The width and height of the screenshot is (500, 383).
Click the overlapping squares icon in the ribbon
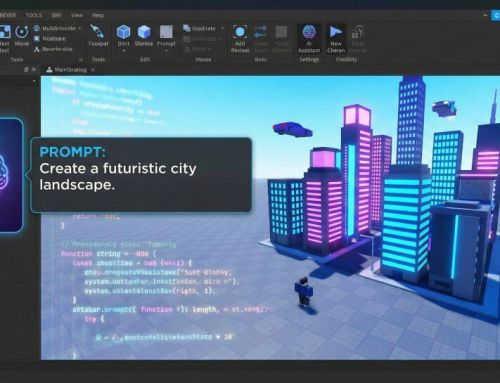pos(187,28)
